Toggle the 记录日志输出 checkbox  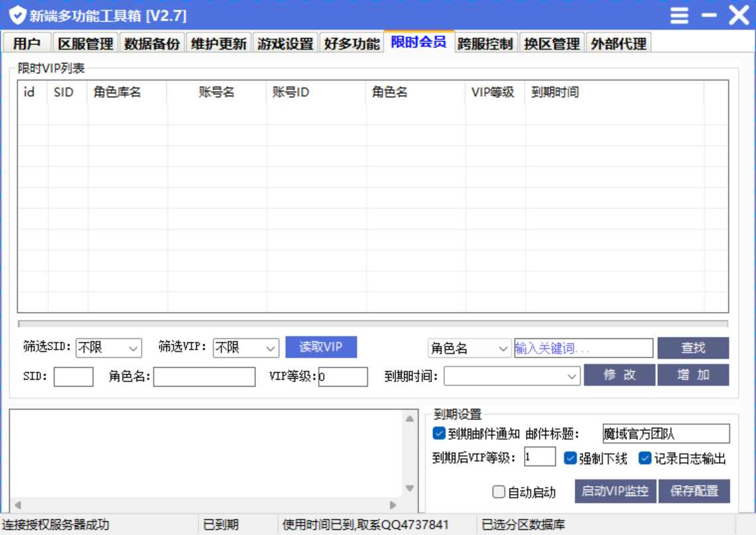645,458
